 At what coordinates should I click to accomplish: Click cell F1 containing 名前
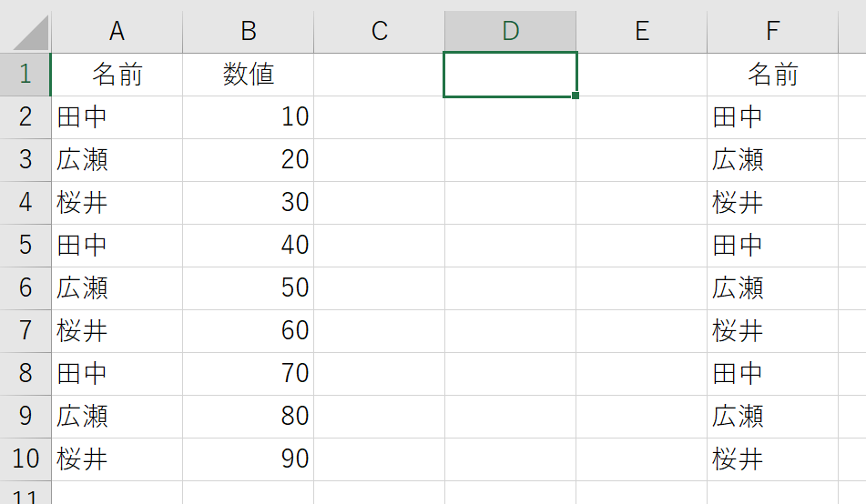coord(773,75)
